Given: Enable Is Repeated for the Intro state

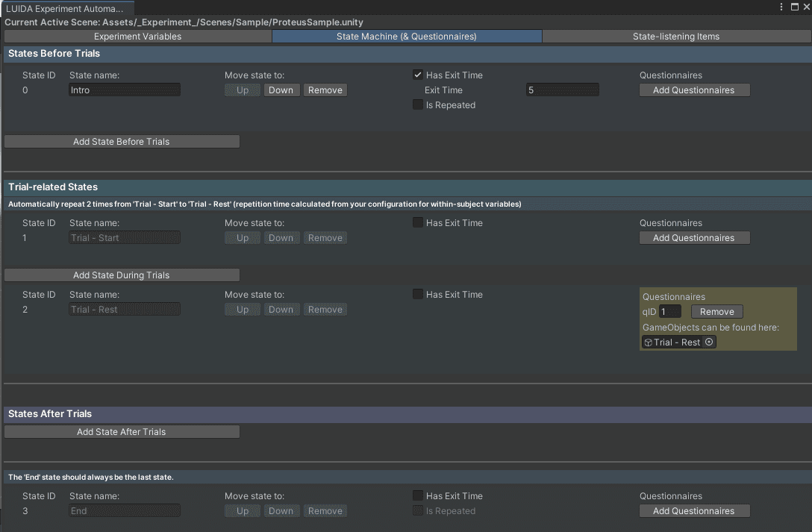Looking at the screenshot, I should [417, 104].
